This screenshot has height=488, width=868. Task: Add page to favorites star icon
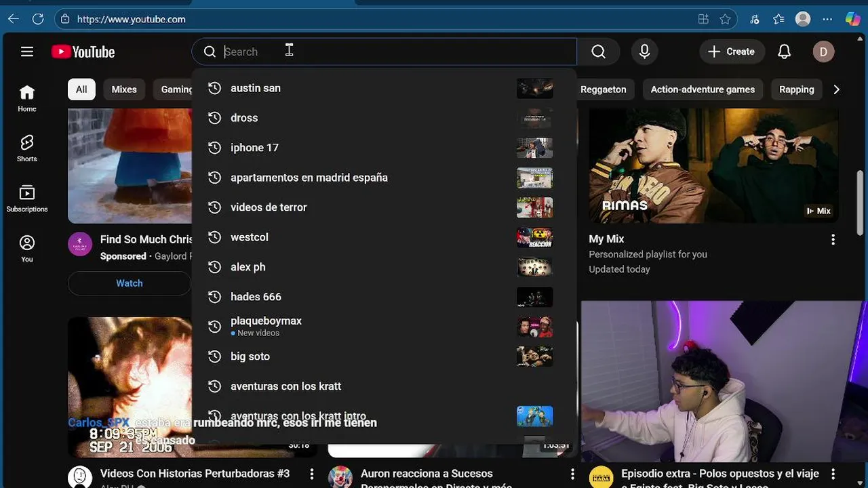(725, 19)
